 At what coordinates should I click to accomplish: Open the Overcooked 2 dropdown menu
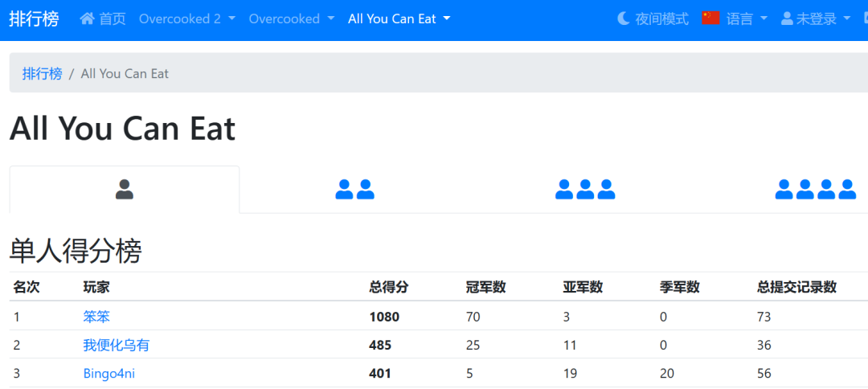[x=187, y=18]
